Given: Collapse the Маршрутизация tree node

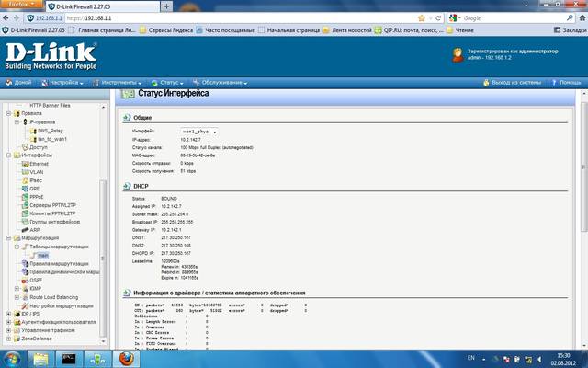Looking at the screenshot, I should point(8,238).
